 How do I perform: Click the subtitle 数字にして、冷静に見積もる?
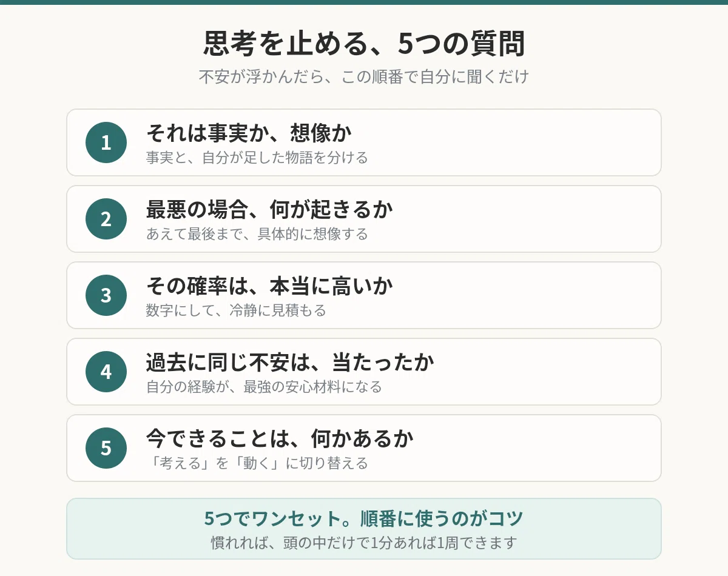click(236, 310)
